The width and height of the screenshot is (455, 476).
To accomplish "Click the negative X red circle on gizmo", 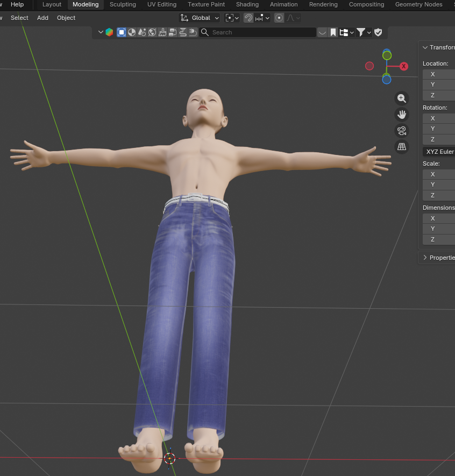I will [x=369, y=66].
